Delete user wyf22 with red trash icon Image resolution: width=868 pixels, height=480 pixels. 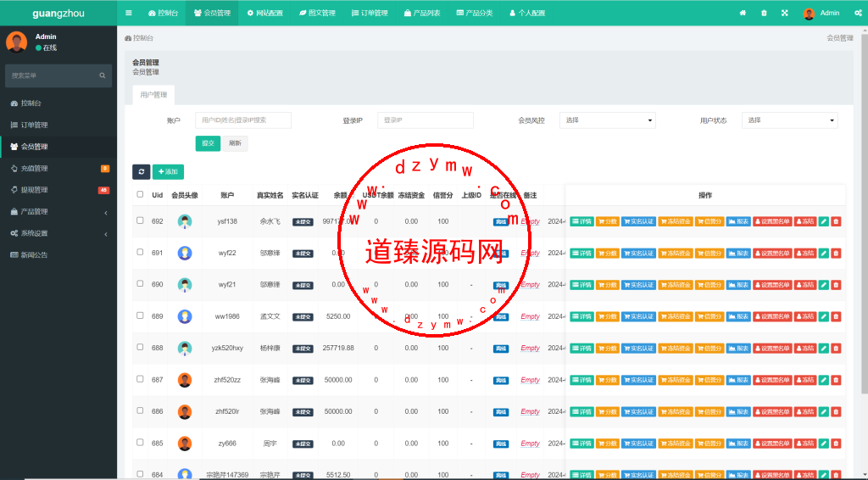click(x=836, y=253)
